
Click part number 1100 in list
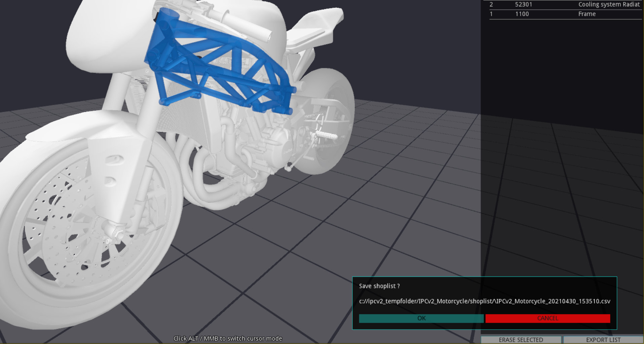pyautogui.click(x=522, y=14)
